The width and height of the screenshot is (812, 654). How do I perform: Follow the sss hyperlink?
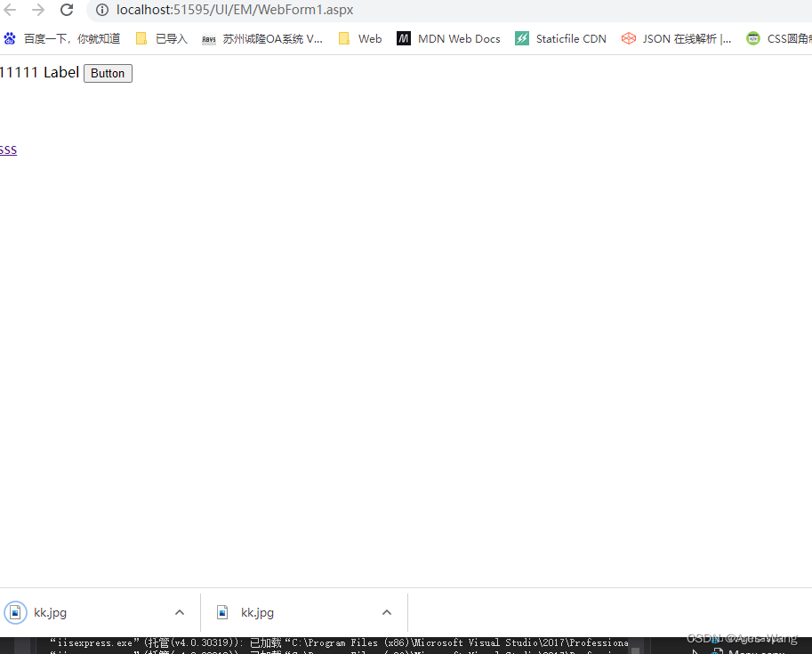pyautogui.click(x=8, y=149)
